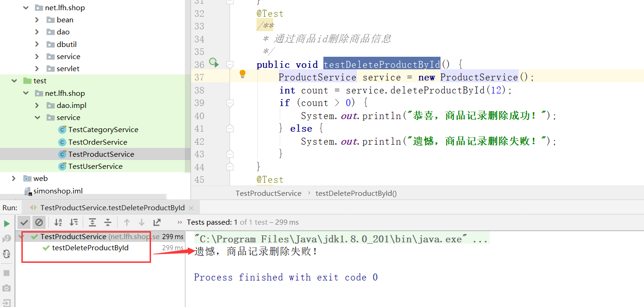Select testDeleteProductById test result
The width and height of the screenshot is (644, 307).
(x=90, y=248)
